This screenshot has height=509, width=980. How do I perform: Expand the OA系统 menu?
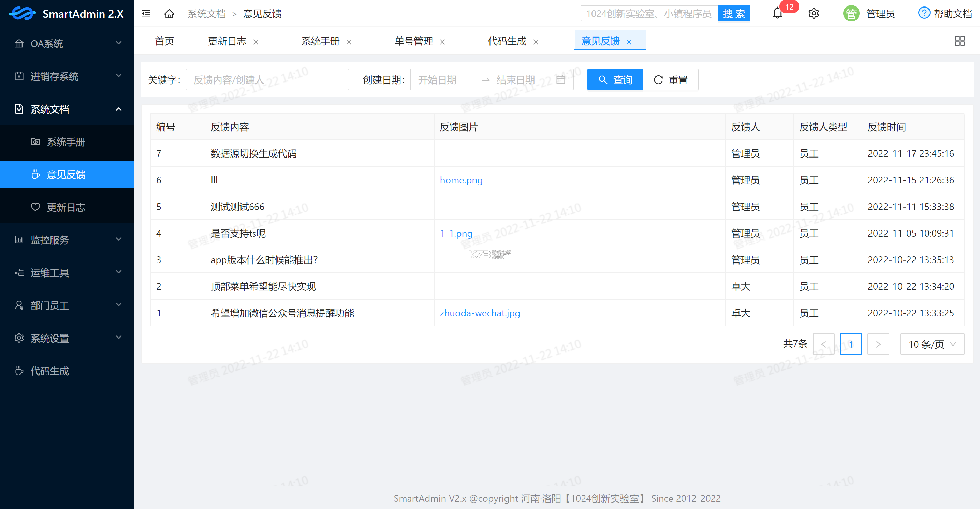67,43
